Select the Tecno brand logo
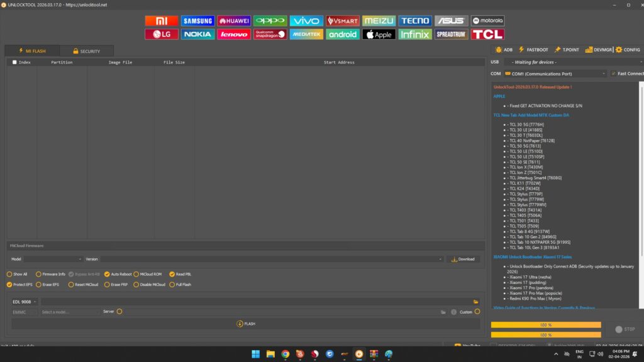The width and height of the screenshot is (644, 362). pyautogui.click(x=415, y=21)
